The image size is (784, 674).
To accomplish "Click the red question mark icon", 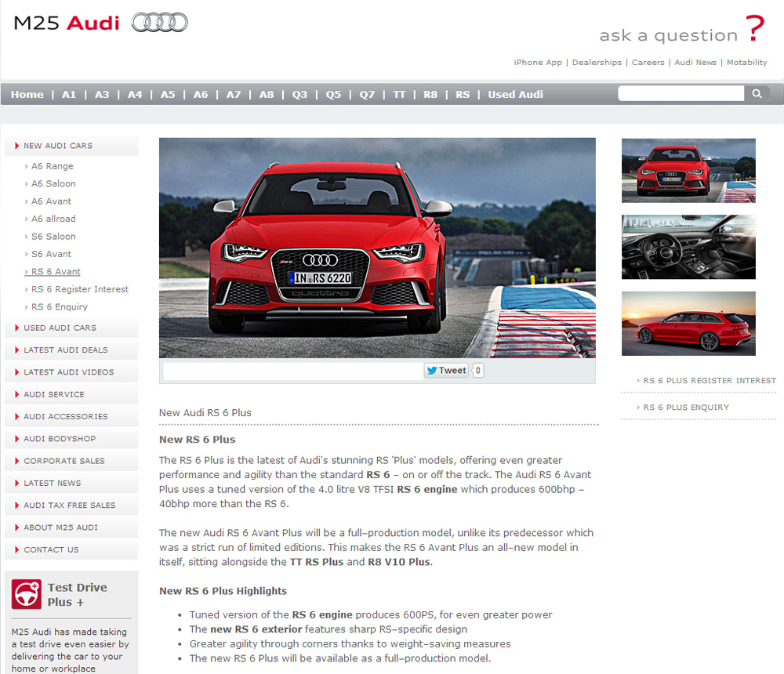I will coord(754,29).
